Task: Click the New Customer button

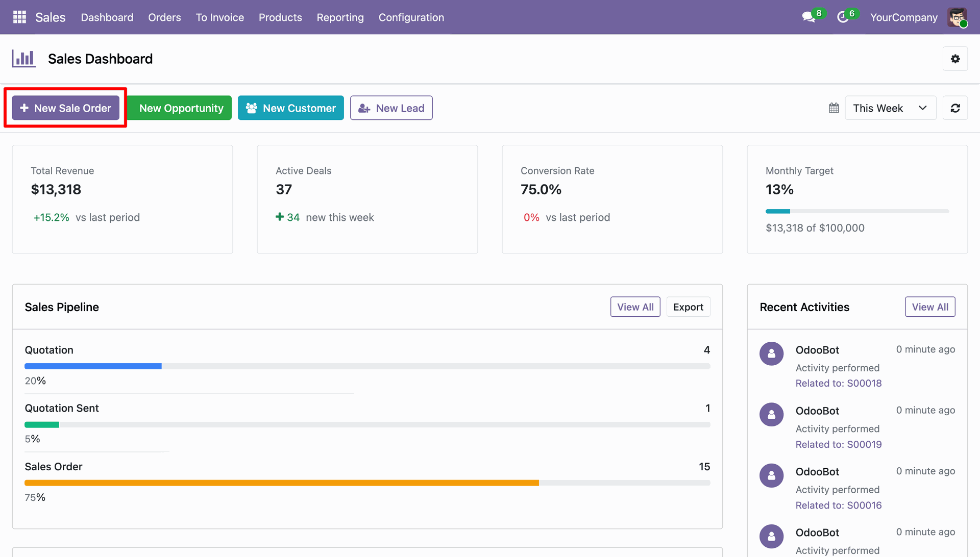Action: click(290, 108)
